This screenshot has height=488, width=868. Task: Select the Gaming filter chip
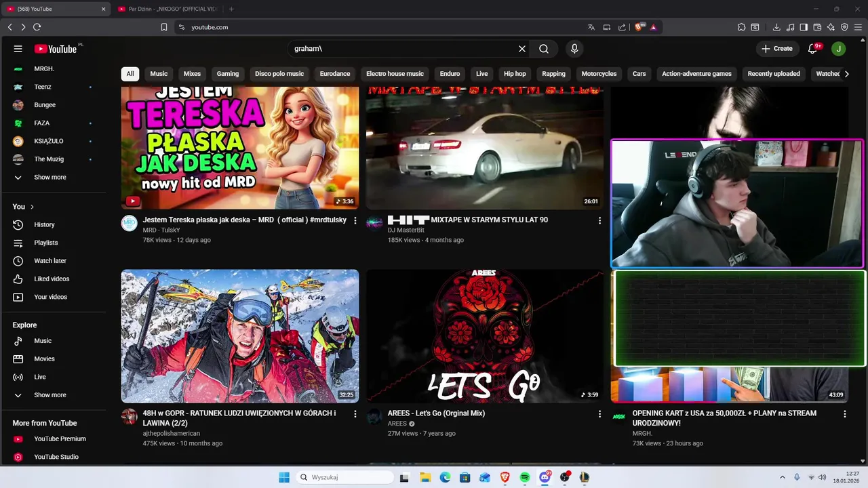pyautogui.click(x=228, y=74)
